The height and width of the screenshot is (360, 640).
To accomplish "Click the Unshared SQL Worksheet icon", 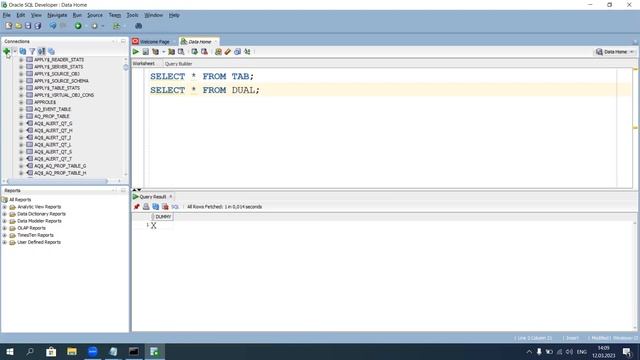I will [218, 51].
